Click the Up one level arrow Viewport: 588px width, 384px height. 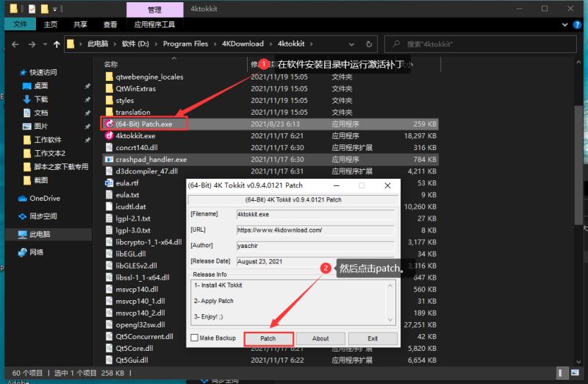coord(57,44)
